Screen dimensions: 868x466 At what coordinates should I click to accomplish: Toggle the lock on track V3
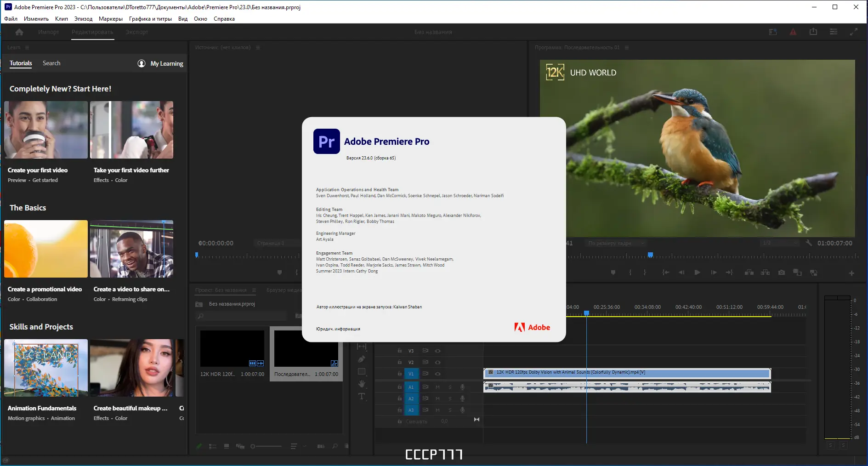[400, 351]
